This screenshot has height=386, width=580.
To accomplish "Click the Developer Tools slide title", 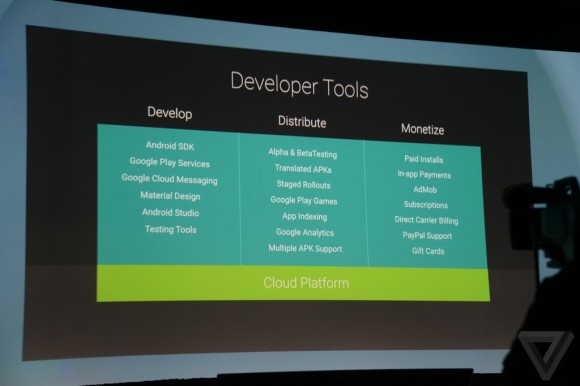I will coord(300,85).
